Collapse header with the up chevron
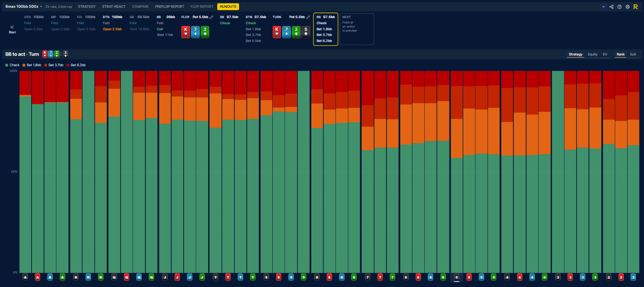 603,7
